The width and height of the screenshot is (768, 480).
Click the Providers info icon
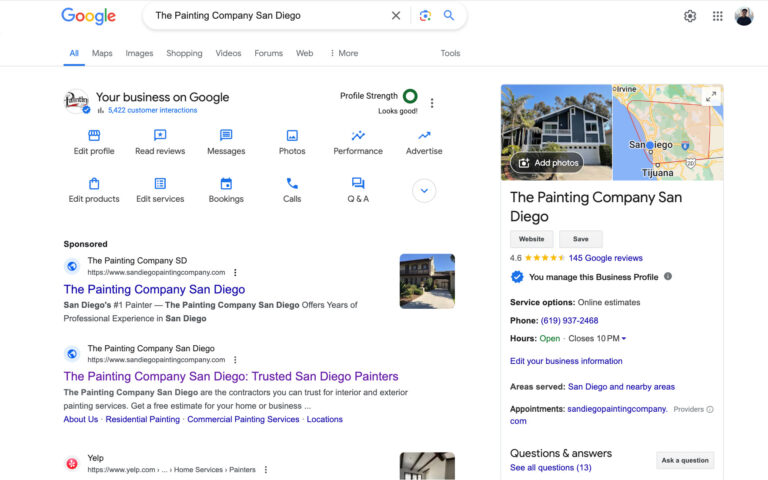pyautogui.click(x=710, y=409)
